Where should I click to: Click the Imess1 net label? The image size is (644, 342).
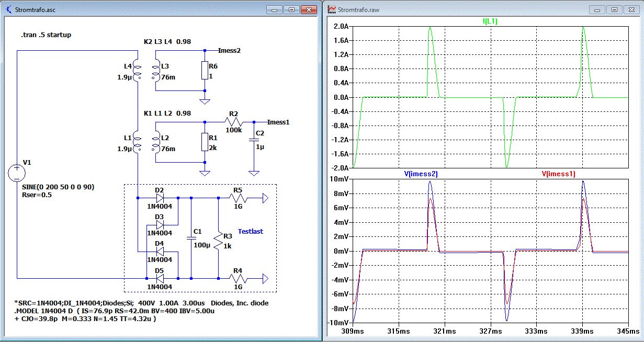coord(278,122)
